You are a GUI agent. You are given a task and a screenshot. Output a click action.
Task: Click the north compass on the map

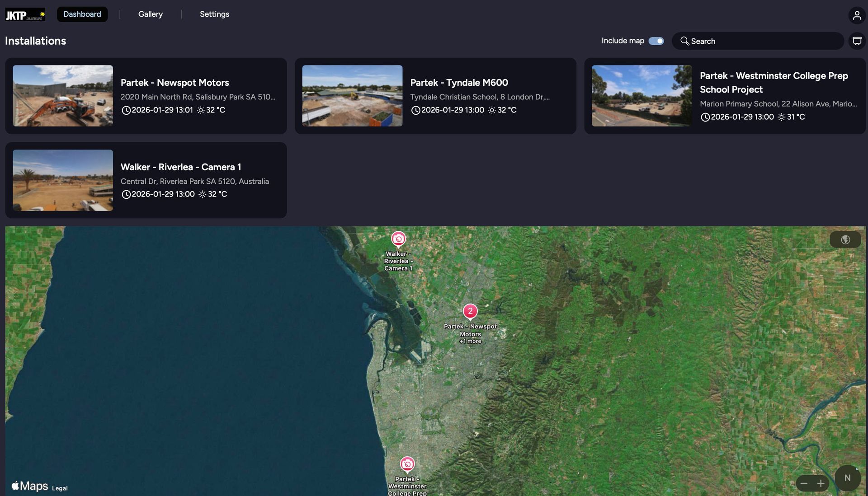tap(847, 478)
